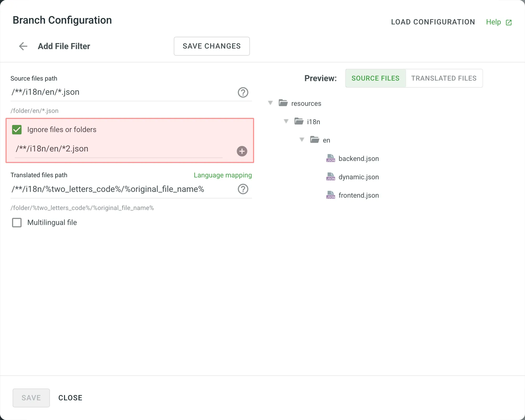Click the external link icon beside Help
This screenshot has height=420, width=525.
coord(508,23)
